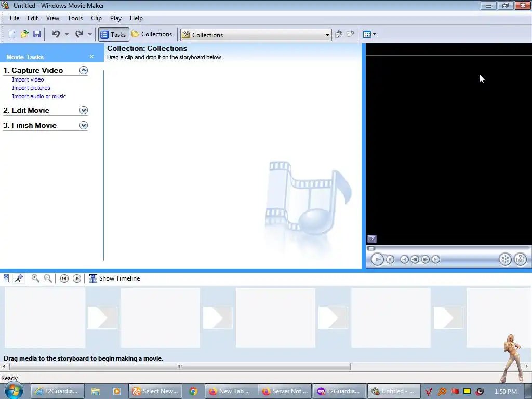
Task: Open the Windows Explorer taskbar icon
Action: pos(96,391)
